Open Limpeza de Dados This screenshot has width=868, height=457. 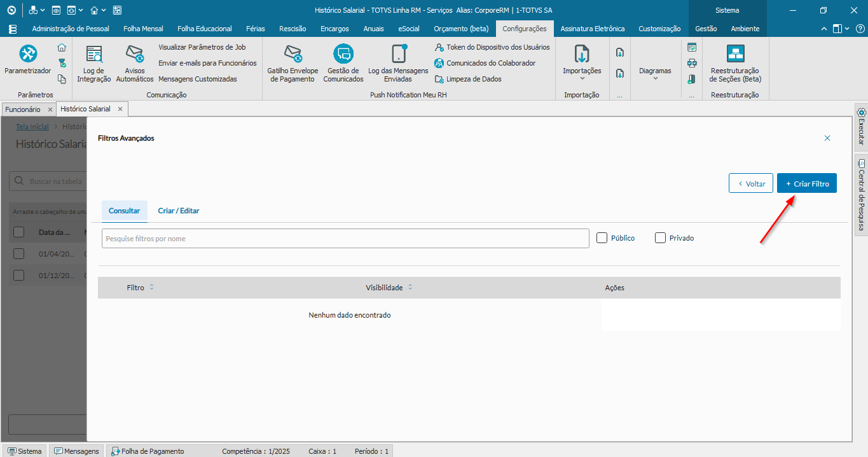tap(468, 79)
